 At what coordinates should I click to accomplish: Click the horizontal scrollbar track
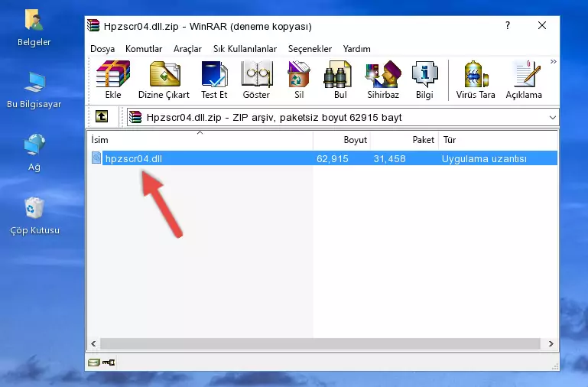[x=320, y=343]
